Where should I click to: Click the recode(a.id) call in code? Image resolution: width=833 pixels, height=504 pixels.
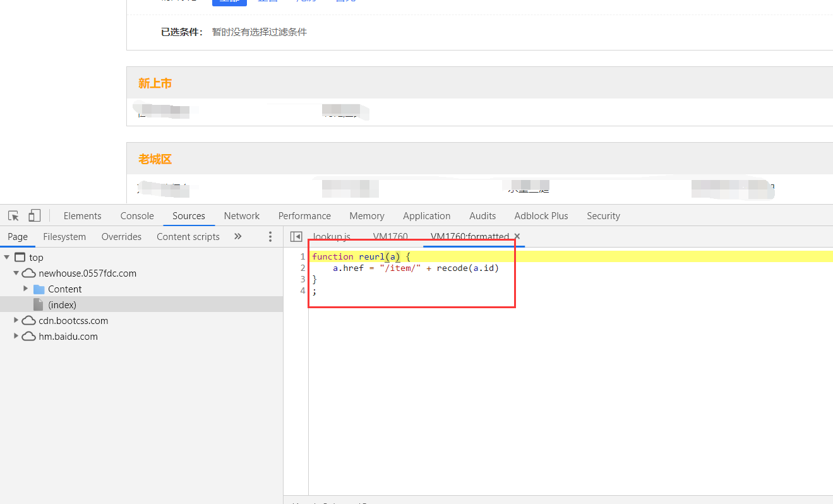468,268
